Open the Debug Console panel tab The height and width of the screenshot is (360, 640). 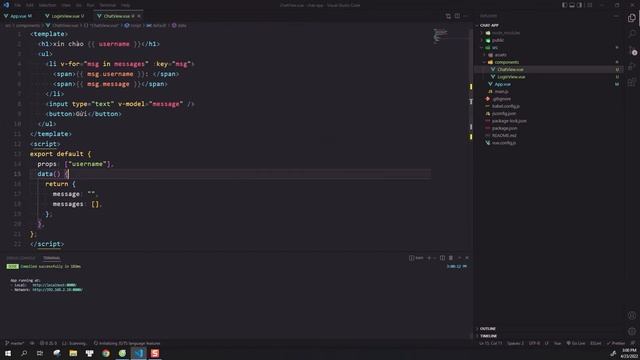point(20,258)
